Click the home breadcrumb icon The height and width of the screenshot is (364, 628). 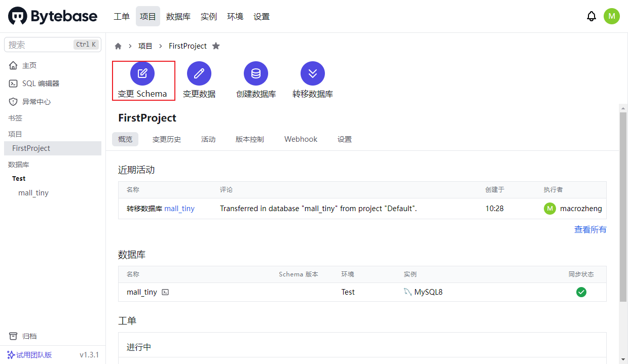click(118, 46)
